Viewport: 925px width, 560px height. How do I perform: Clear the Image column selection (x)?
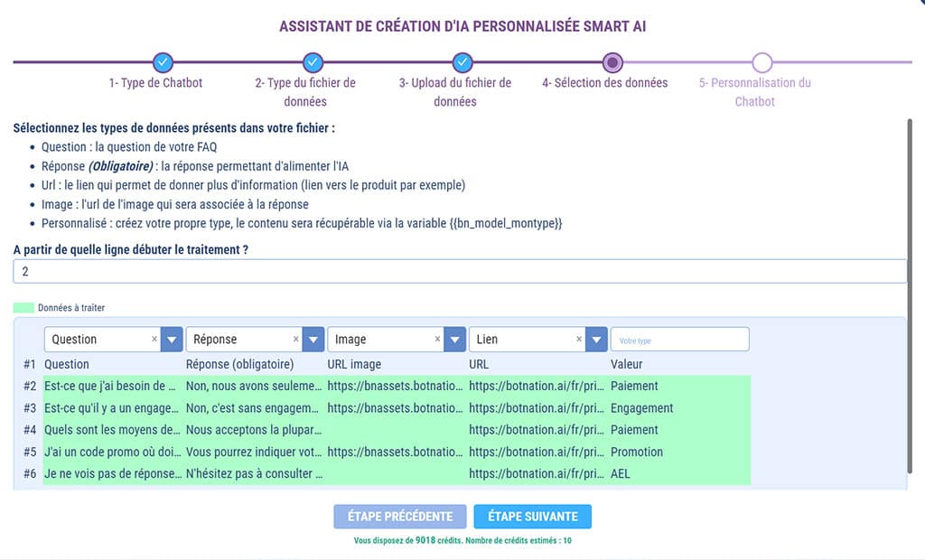coord(438,340)
